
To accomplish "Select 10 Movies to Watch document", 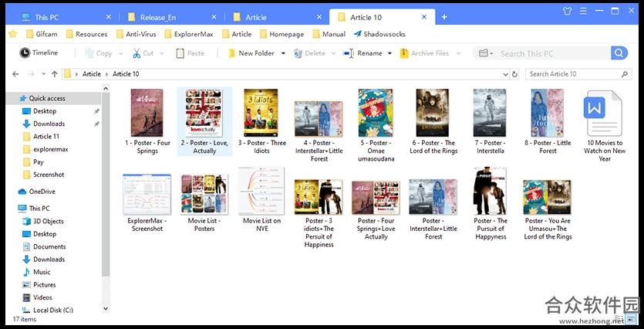I will point(604,125).
